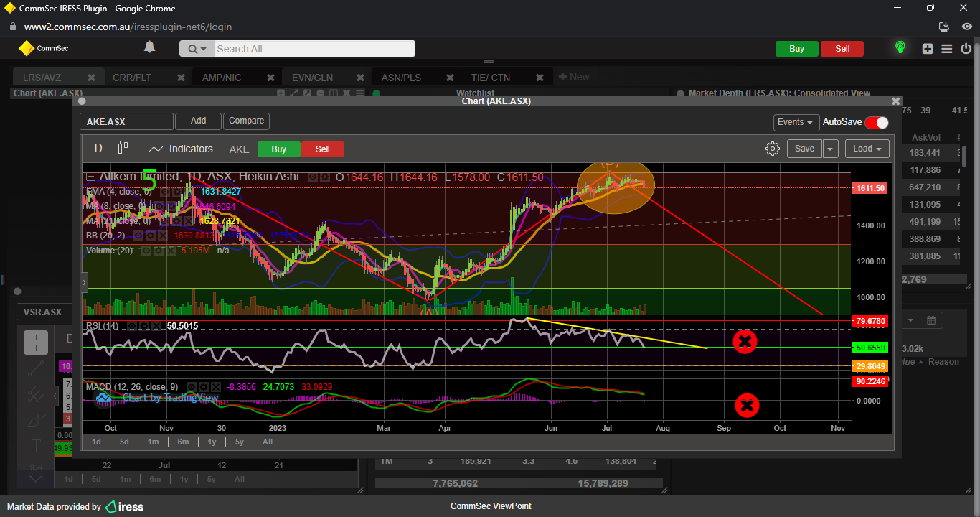Select brush tool in VSR chart
The width and height of the screenshot is (980, 517).
pyautogui.click(x=36, y=421)
